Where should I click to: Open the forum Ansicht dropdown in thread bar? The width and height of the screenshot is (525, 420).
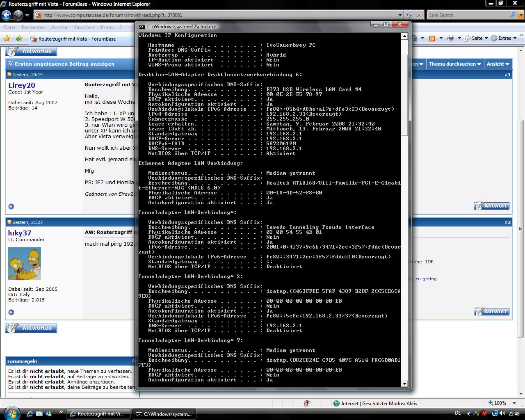click(x=498, y=64)
